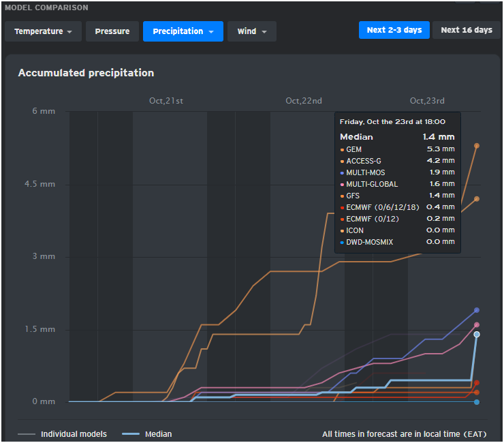Click the 'Median 1.4 mm' tooltip line
This screenshot has width=504, height=443.
[397, 137]
